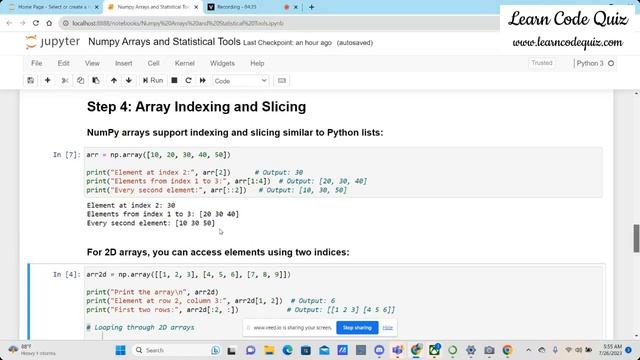Open the Help menu
Screen dimensions: 640x360
click(x=257, y=63)
